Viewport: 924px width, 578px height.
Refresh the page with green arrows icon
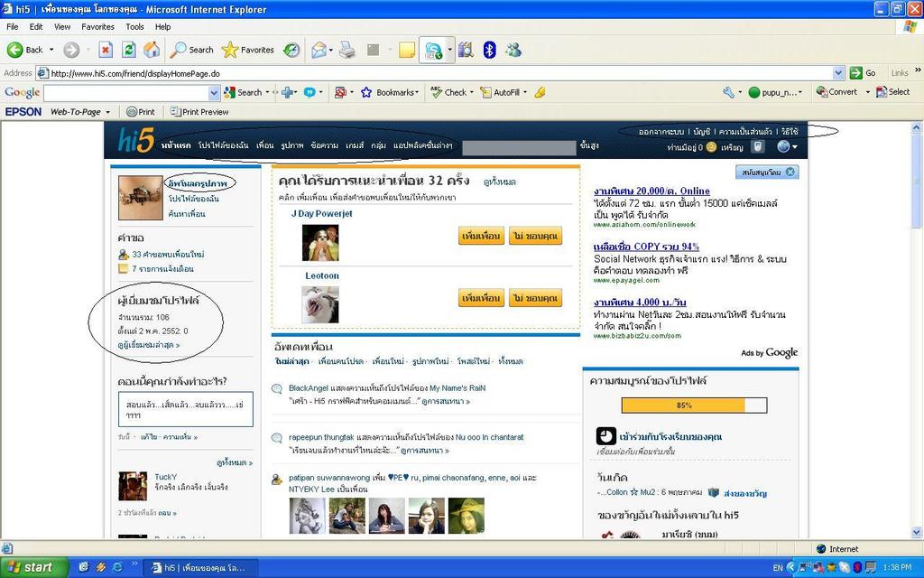128,51
